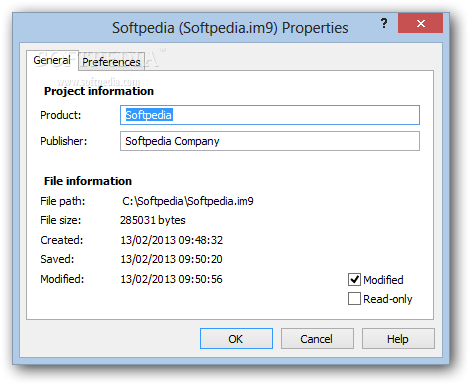470x385 pixels.
Task: Select the General tab
Action: coord(52,60)
